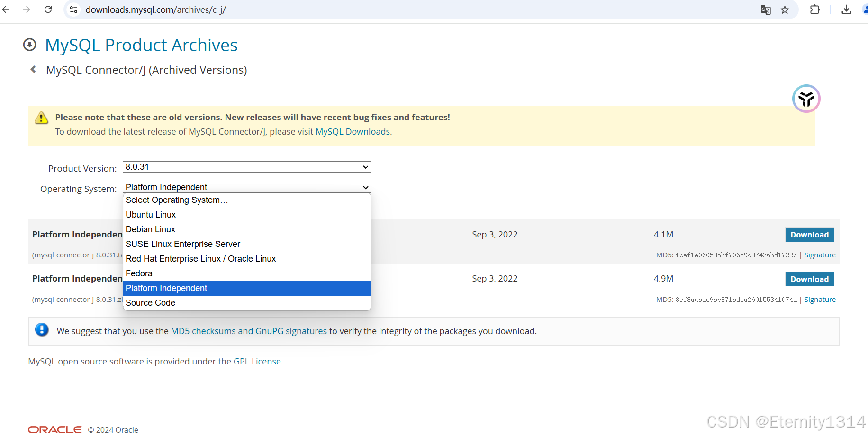This screenshot has width=868, height=437.
Task: Select SUSE Linux Enterprise Server option
Action: coord(247,244)
